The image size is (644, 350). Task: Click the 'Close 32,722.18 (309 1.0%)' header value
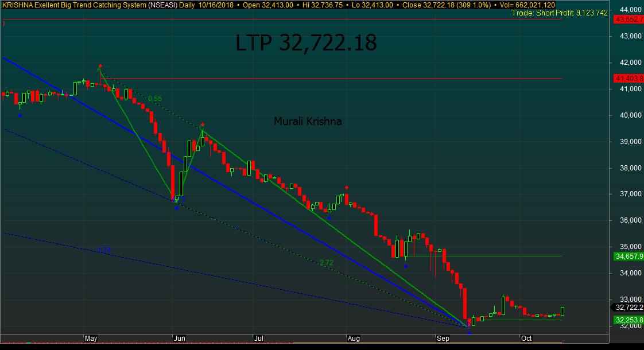(447, 5)
